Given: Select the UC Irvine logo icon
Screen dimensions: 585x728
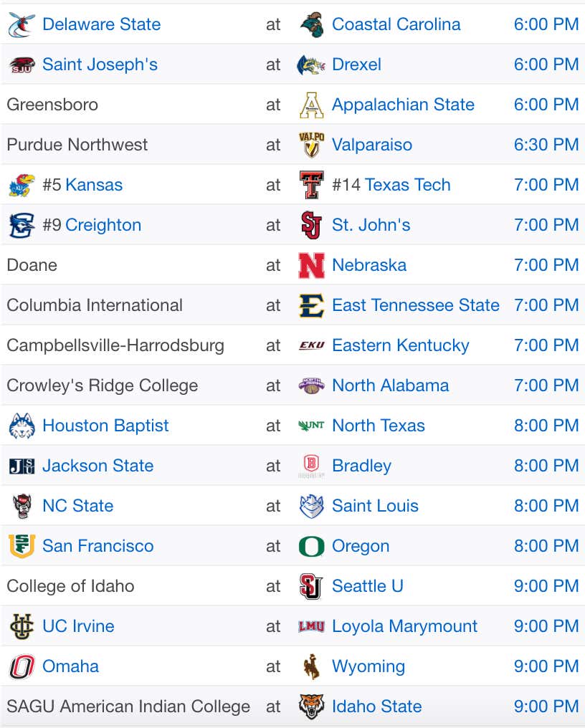Looking at the screenshot, I should pos(22,627).
